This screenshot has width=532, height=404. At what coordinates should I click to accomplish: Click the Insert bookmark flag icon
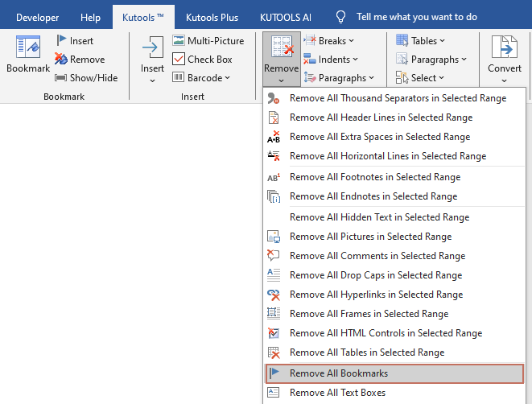click(61, 40)
